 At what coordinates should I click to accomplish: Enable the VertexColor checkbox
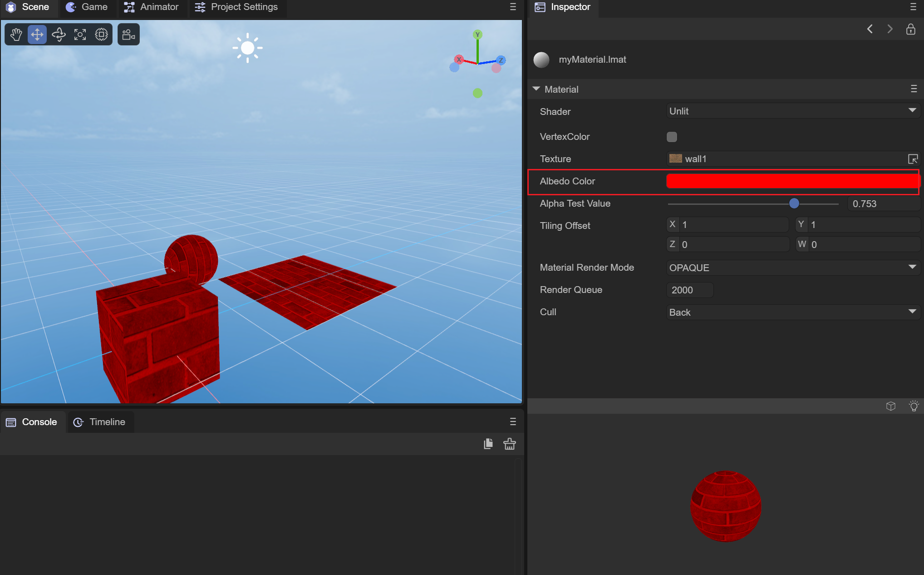(x=672, y=137)
